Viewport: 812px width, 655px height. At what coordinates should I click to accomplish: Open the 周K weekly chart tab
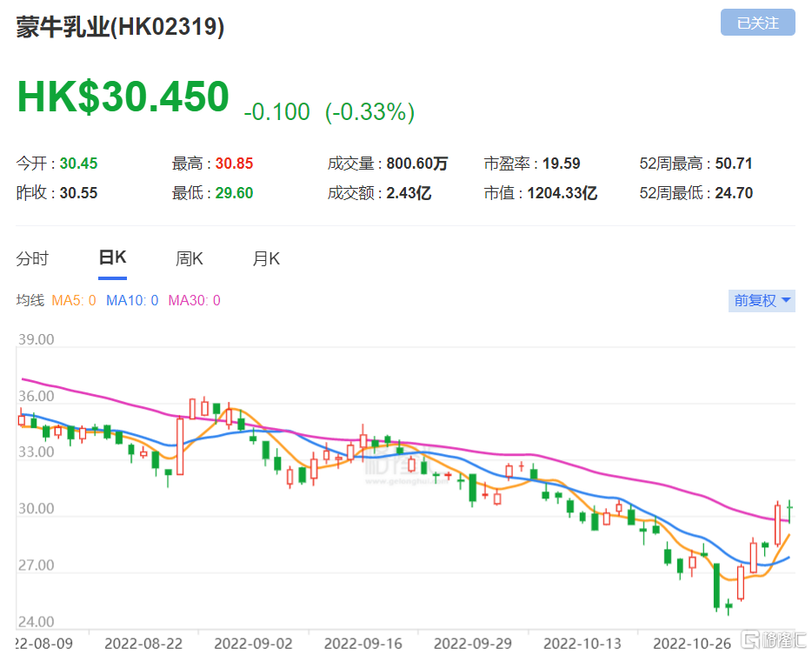[189, 258]
